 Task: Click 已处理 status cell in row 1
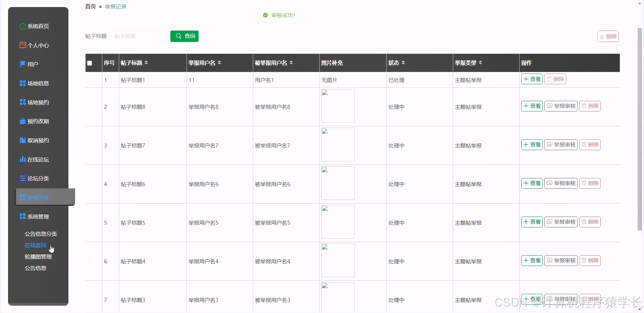[396, 80]
